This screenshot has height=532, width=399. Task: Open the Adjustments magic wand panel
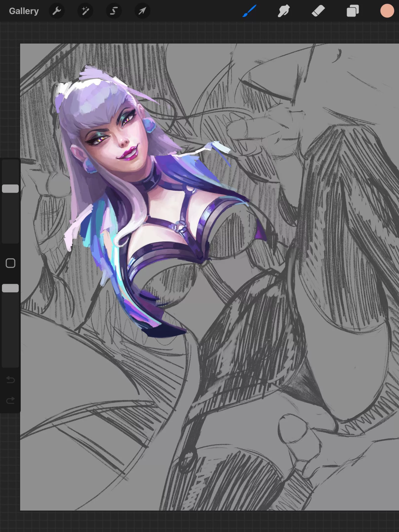(85, 11)
